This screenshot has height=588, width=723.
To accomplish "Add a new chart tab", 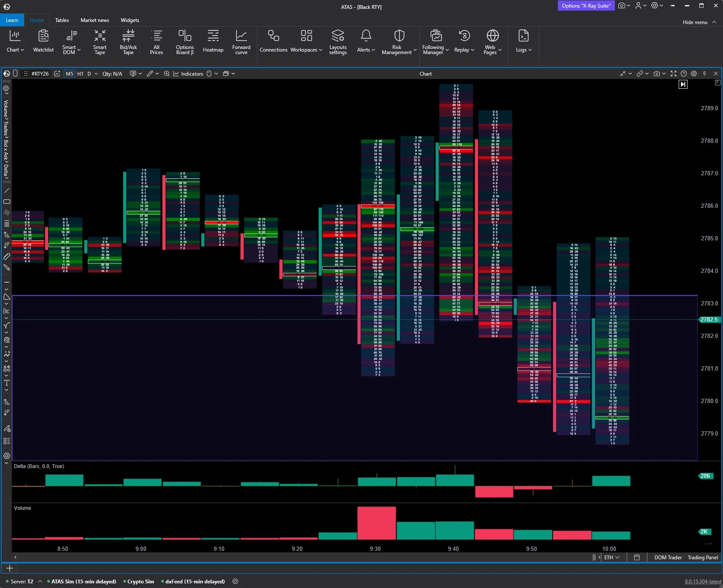I will [x=10, y=568].
